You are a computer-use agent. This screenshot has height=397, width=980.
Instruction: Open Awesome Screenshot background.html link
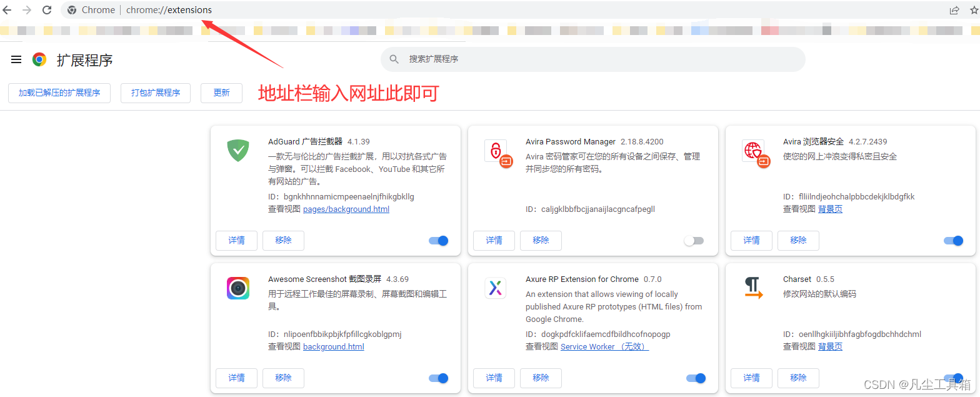click(334, 347)
